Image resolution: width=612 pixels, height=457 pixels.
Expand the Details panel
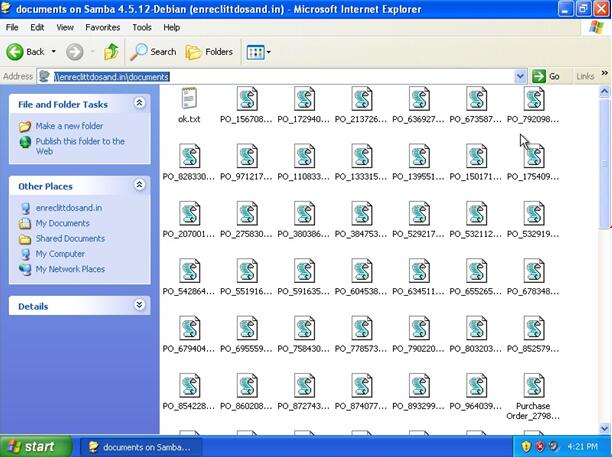(140, 306)
